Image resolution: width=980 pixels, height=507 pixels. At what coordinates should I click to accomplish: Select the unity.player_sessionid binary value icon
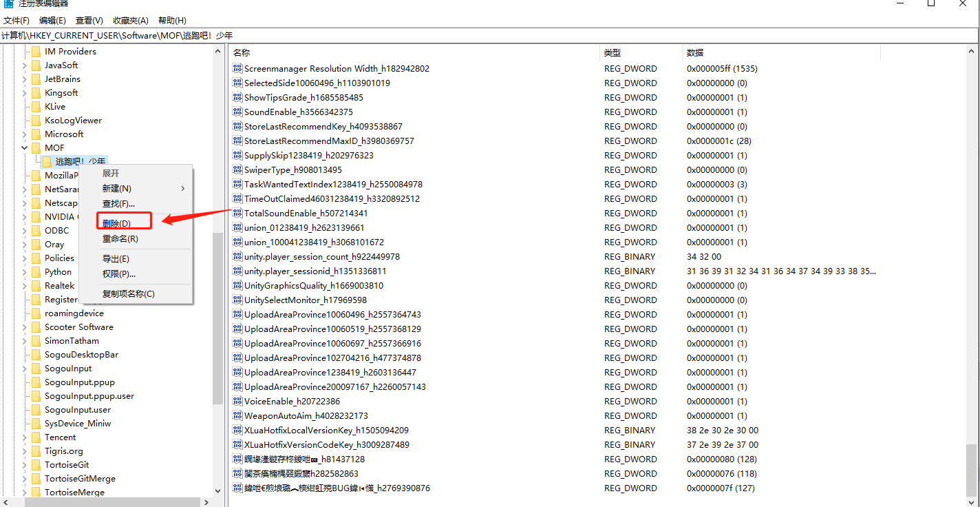[x=237, y=271]
